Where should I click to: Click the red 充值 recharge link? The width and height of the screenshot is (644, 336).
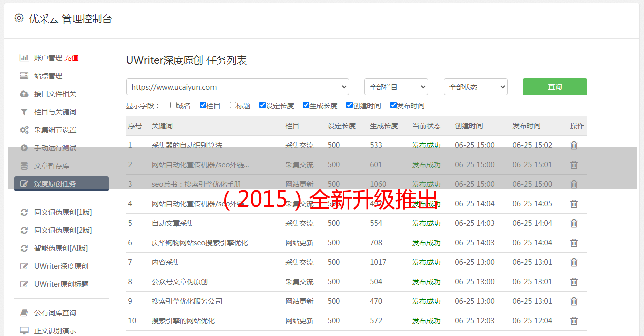(71, 58)
